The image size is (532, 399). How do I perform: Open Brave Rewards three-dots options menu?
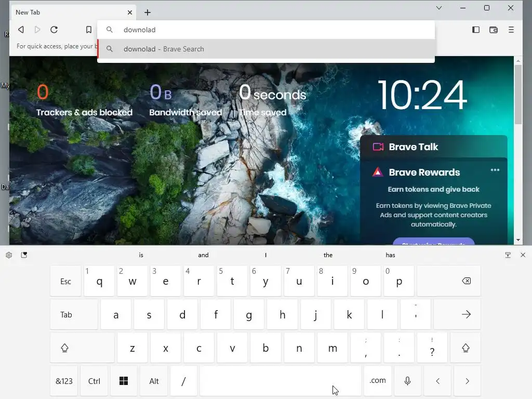point(495,170)
